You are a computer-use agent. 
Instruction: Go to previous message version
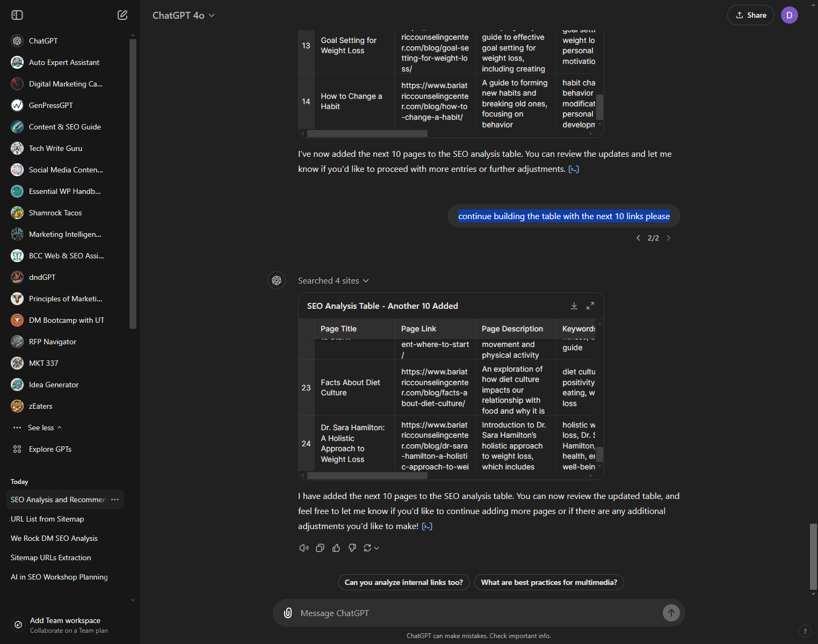[x=638, y=238]
